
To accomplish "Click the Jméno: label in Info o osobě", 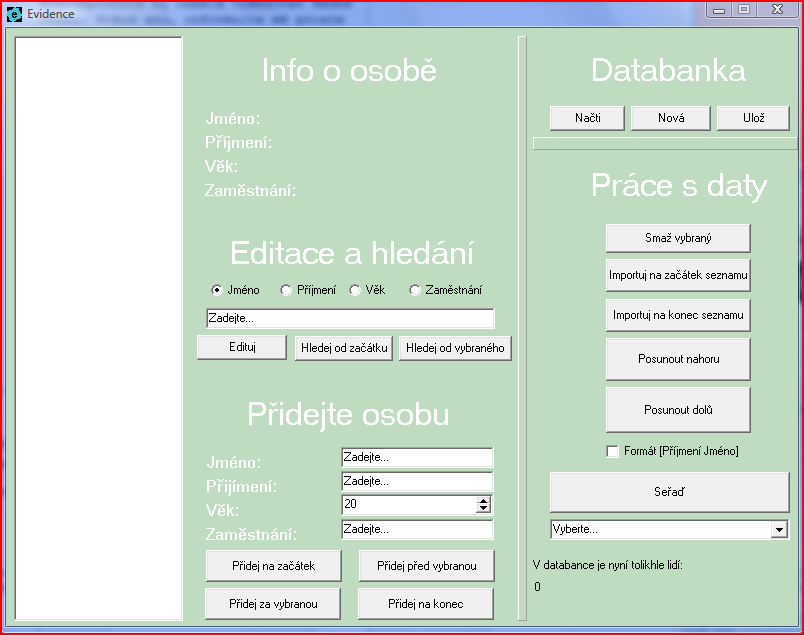I will pyautogui.click(x=233, y=118).
